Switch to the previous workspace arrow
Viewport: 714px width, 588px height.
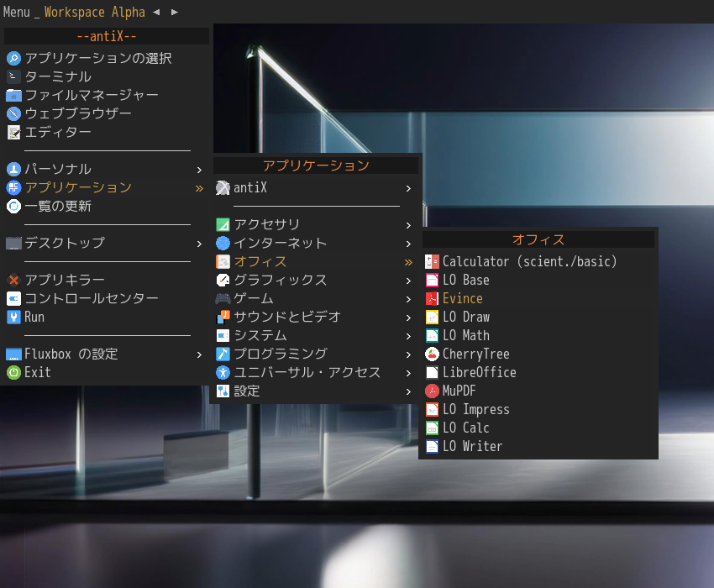click(x=156, y=13)
